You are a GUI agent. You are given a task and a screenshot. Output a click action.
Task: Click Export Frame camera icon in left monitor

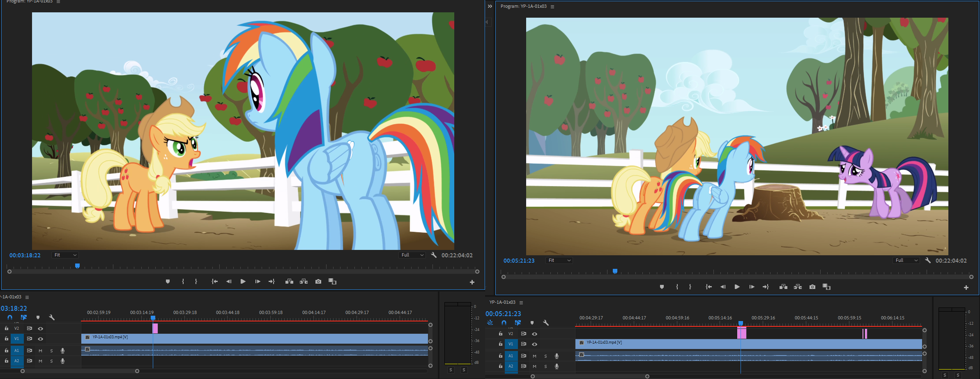click(318, 282)
